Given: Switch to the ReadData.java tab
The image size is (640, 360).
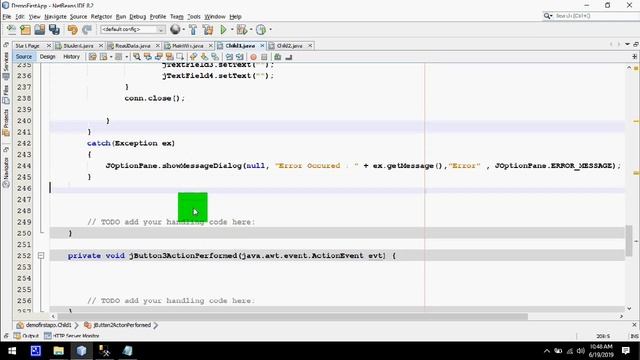Looking at the screenshot, I should coord(132,46).
